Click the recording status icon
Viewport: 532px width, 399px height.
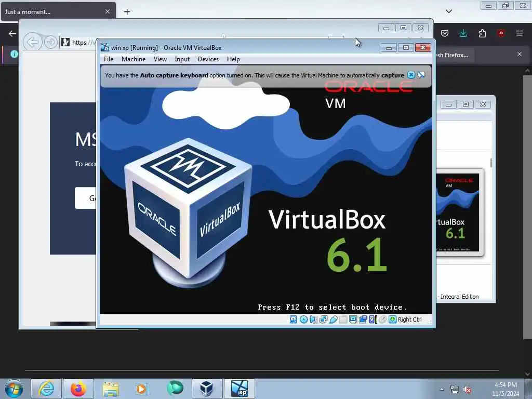pos(363,320)
